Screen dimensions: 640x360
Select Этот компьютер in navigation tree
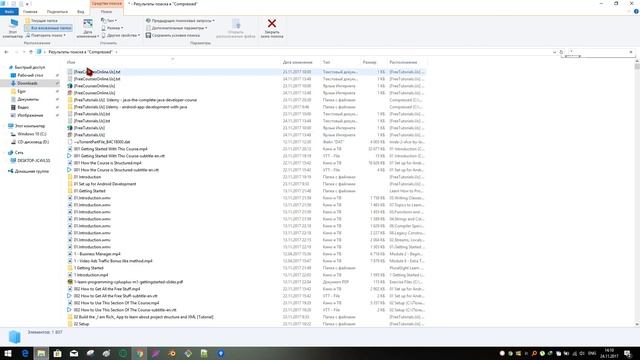(29, 126)
